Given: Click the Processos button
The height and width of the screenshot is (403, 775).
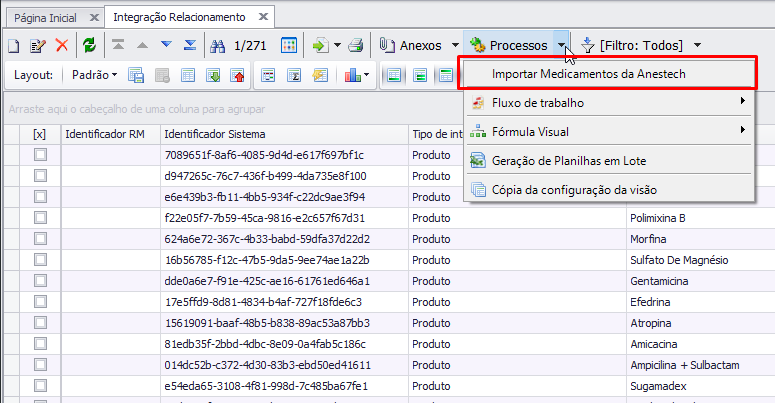Looking at the screenshot, I should click(x=509, y=45).
